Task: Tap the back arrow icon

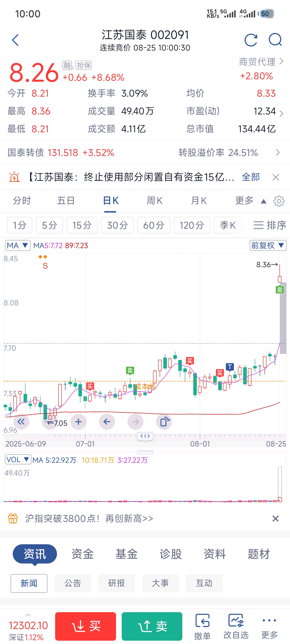Action: (x=15, y=40)
